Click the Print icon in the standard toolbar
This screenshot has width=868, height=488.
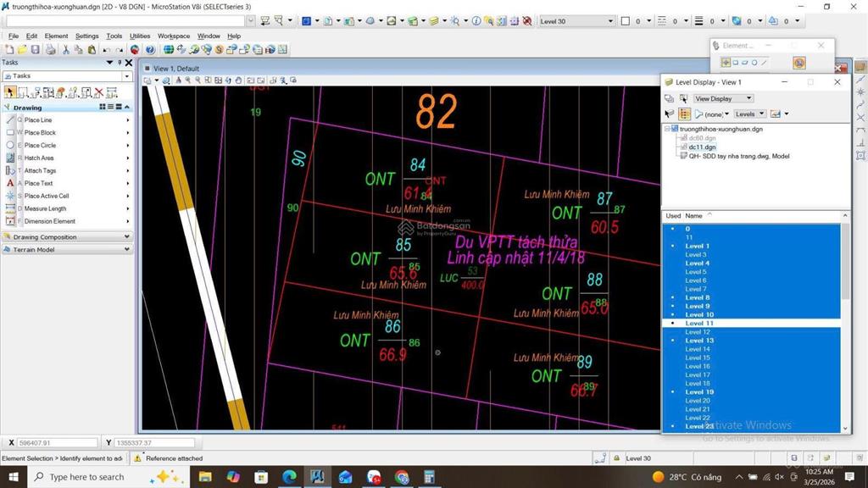click(x=50, y=50)
